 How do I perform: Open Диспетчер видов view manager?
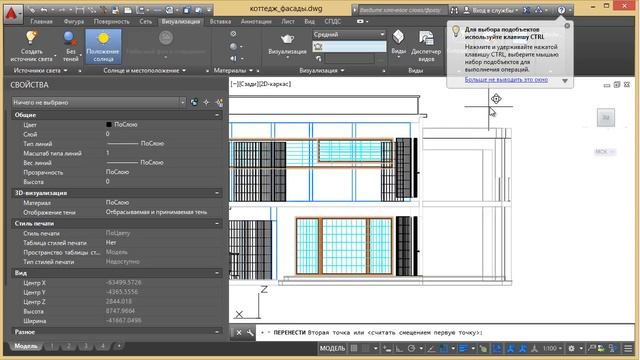[x=426, y=46]
